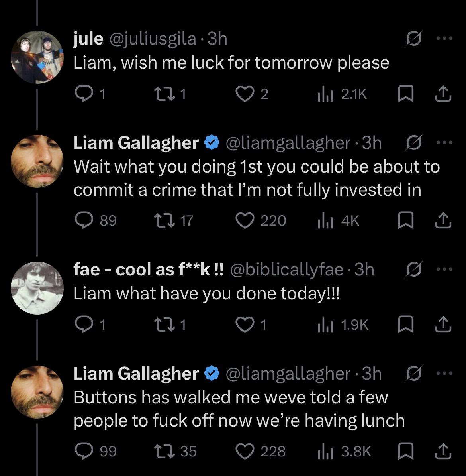Like the Buttons lunch tweet with 228 likes
Image resolution: width=466 pixels, height=476 pixels.
pyautogui.click(x=246, y=451)
